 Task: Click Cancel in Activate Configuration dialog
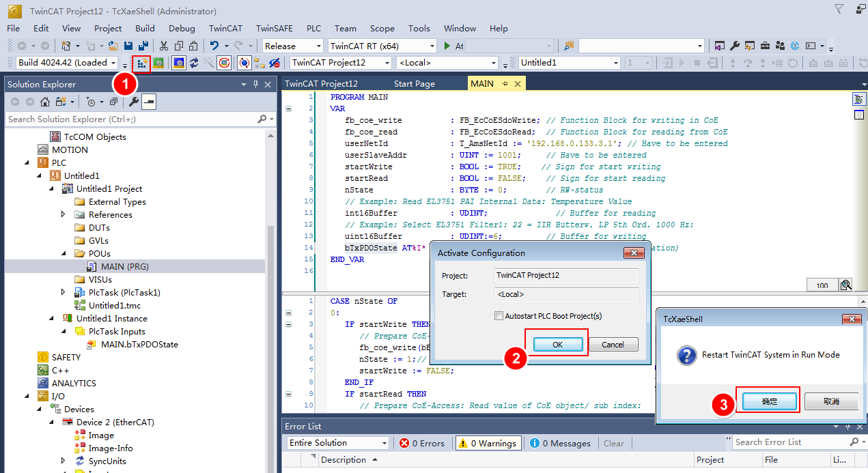[x=613, y=345]
